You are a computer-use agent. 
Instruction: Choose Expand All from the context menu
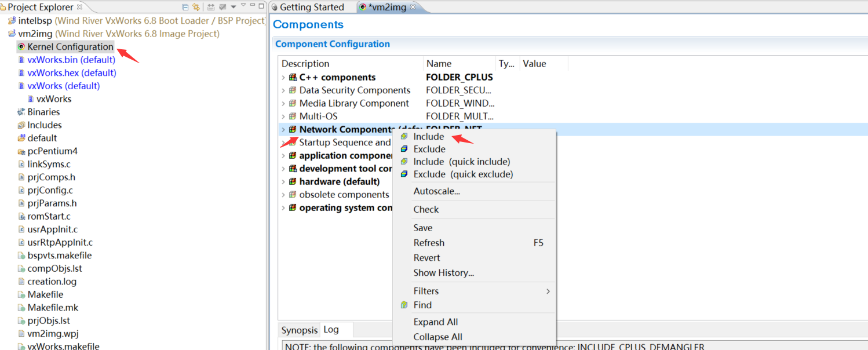[475, 322]
